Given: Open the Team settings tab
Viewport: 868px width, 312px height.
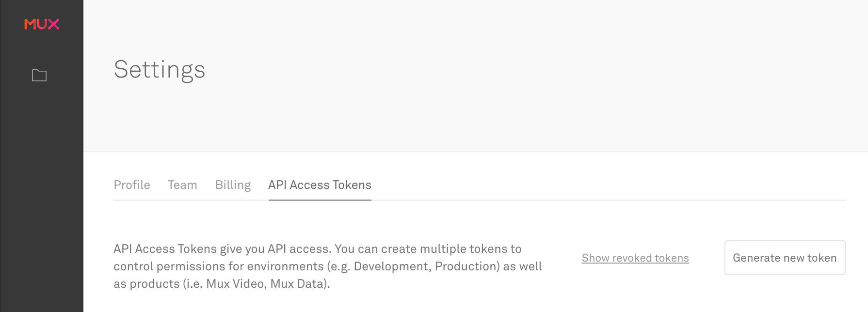Looking at the screenshot, I should click(x=182, y=185).
